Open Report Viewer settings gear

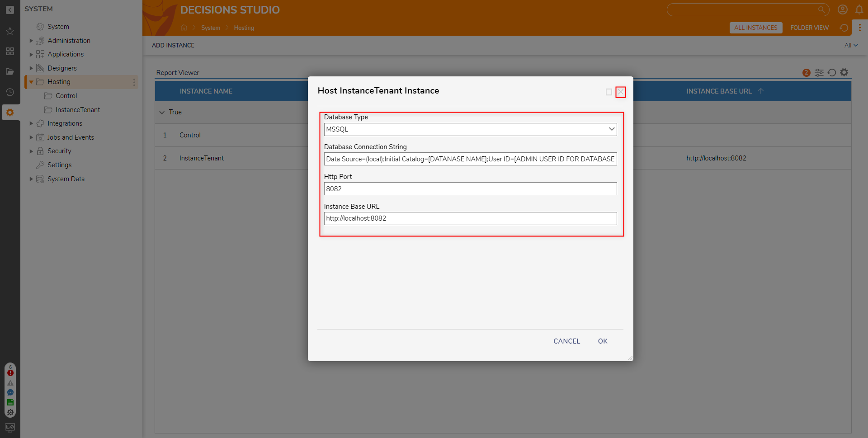(x=844, y=72)
